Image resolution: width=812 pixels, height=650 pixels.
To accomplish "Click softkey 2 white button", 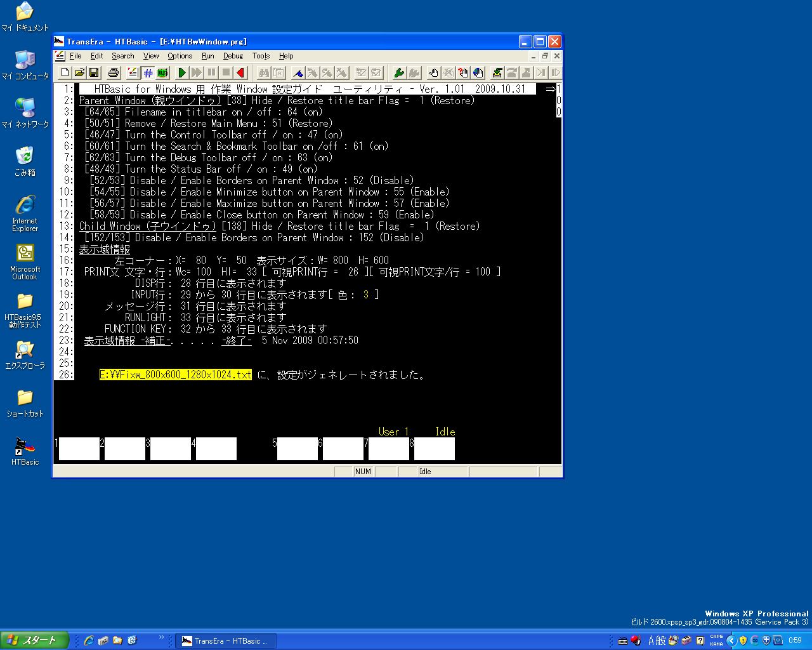I will pyautogui.click(x=125, y=449).
